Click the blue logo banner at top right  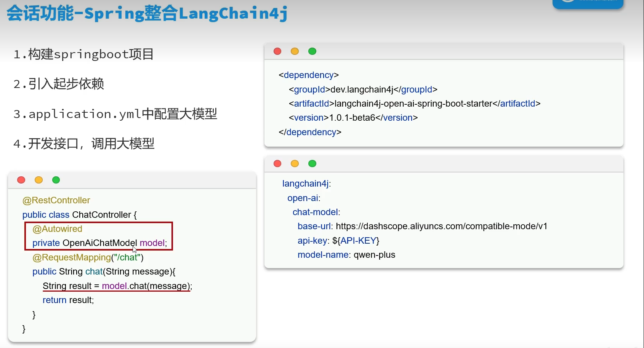pyautogui.click(x=587, y=4)
